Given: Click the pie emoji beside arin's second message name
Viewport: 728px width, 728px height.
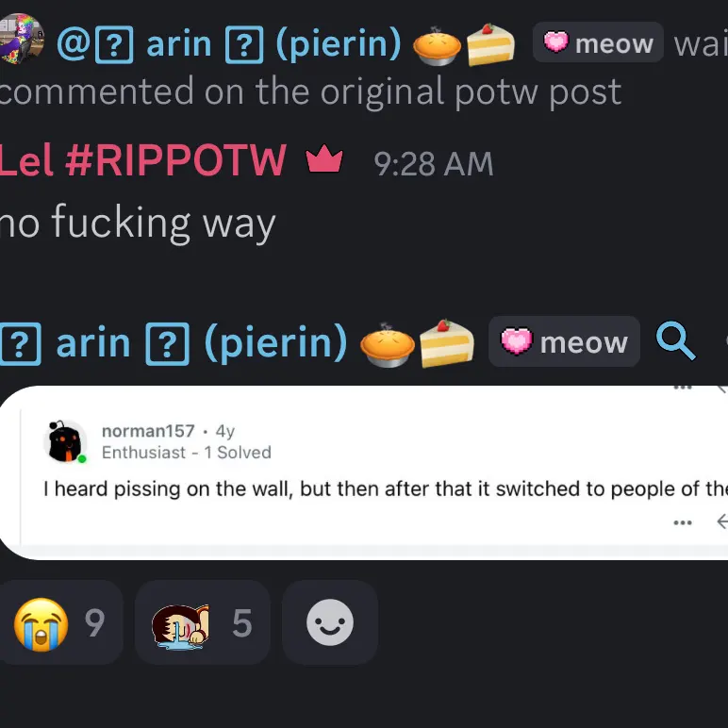Looking at the screenshot, I should 388,344.
